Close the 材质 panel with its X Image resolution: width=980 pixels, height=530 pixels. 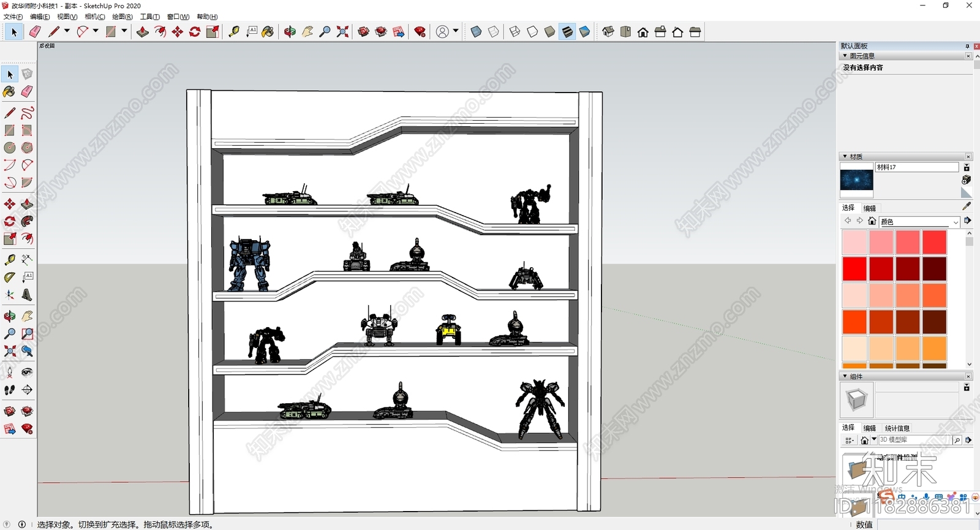click(x=968, y=156)
